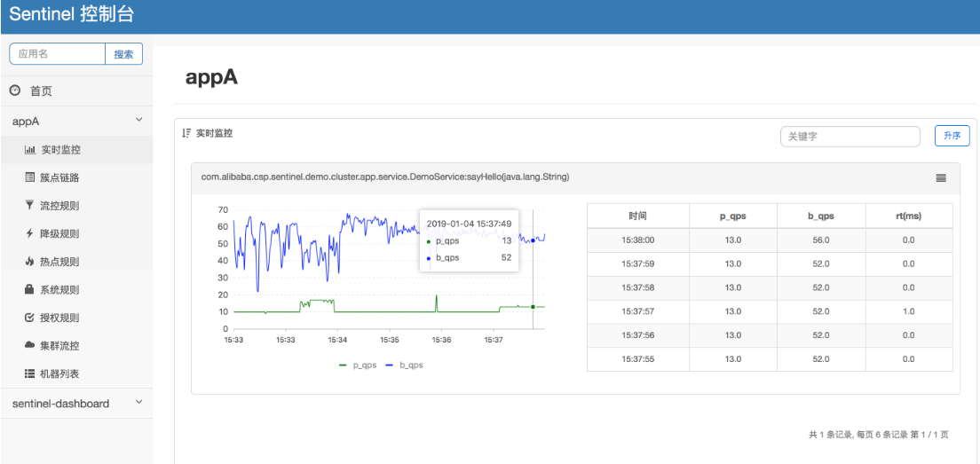Click the bar chart icon beside 实时监控
Image resolution: width=980 pixels, height=464 pixels.
tap(29, 150)
